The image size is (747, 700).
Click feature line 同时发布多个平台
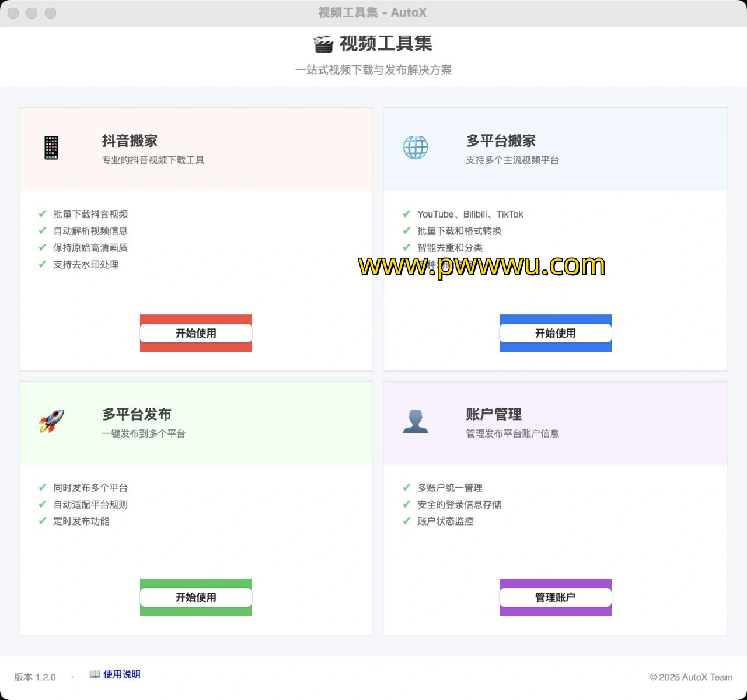click(x=90, y=488)
